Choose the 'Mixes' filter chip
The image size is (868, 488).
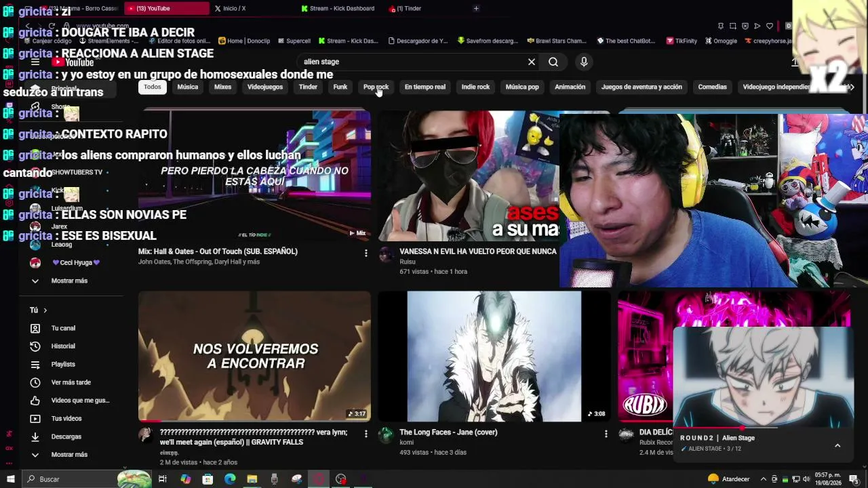pyautogui.click(x=222, y=87)
